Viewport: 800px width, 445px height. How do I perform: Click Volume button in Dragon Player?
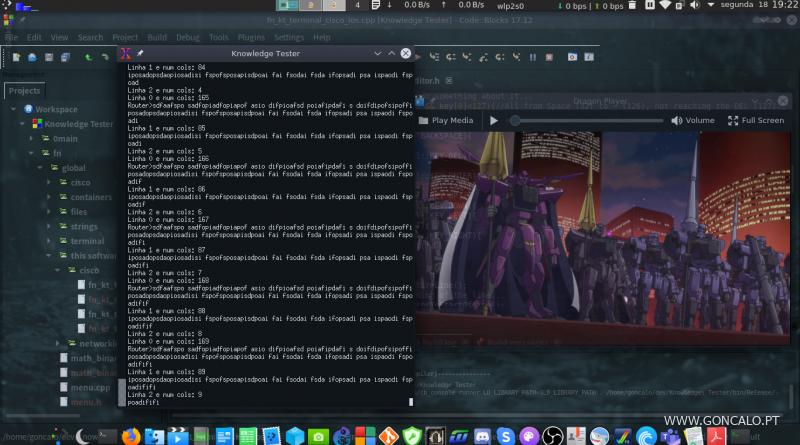693,120
